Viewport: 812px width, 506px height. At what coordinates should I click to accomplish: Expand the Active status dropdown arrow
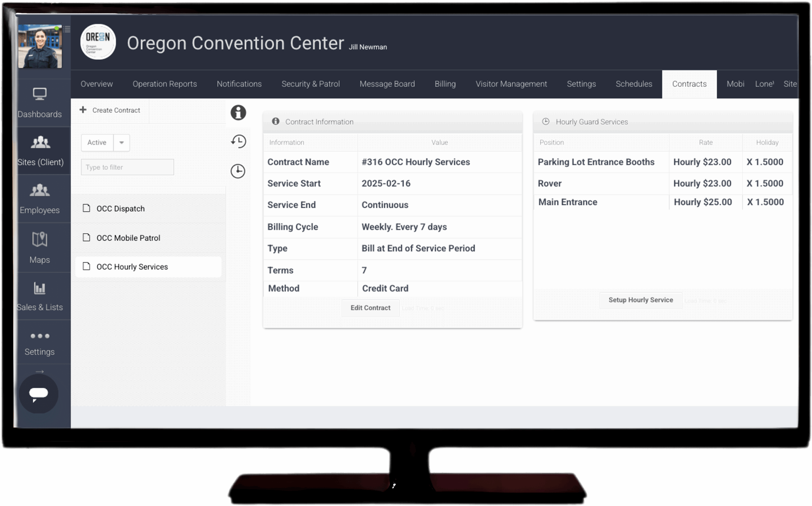pos(121,142)
